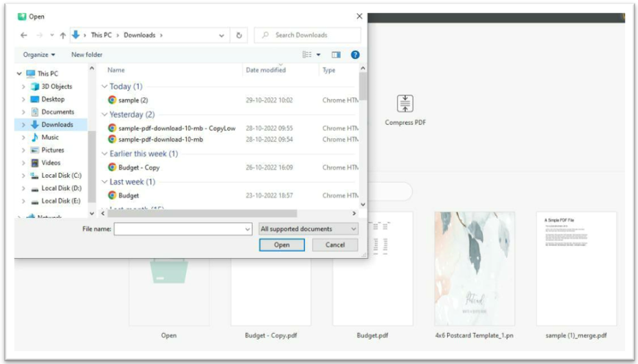Select the Budget - Copy file icon

[112, 167]
